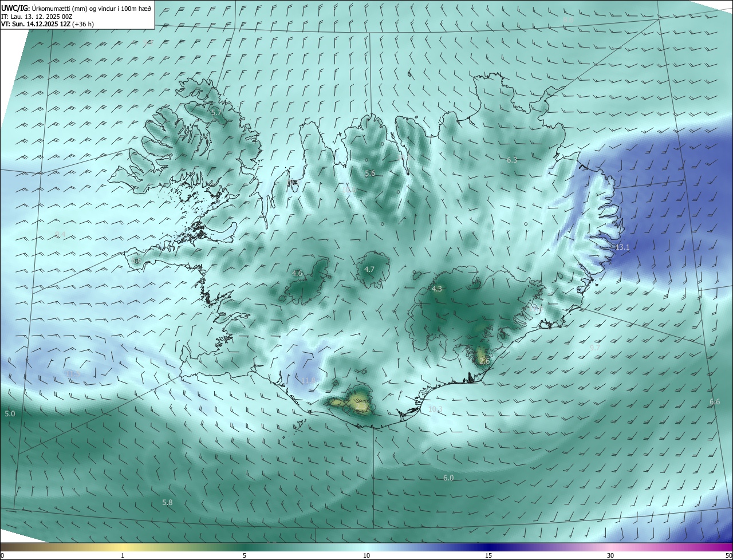The width and height of the screenshot is (733, 560).
Task: Click the 6.6 value at the right edge
Action: 715,402
